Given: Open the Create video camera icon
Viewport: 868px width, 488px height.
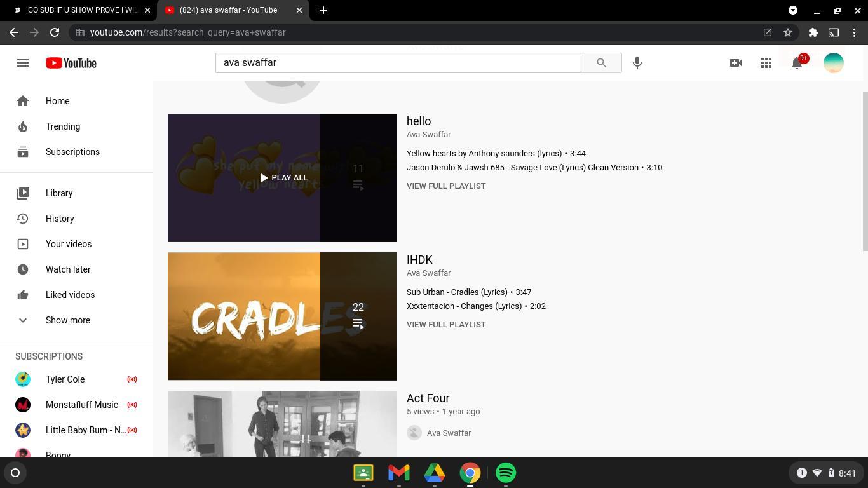Looking at the screenshot, I should (736, 63).
